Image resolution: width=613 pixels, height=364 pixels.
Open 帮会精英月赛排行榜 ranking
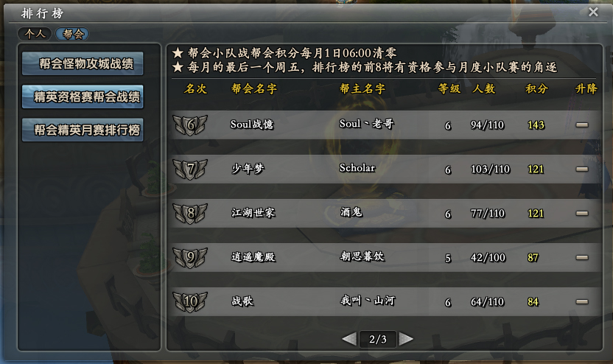coord(83,130)
